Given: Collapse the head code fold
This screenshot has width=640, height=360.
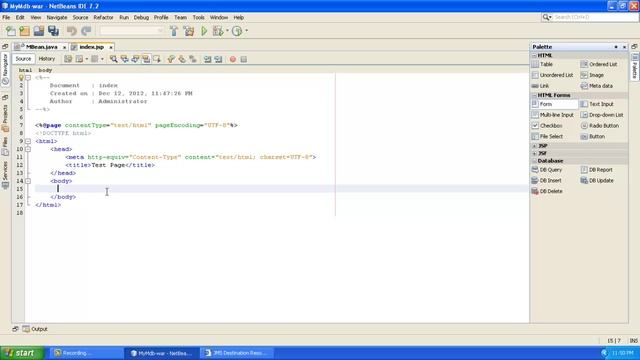Looking at the screenshot, I should (x=28, y=149).
